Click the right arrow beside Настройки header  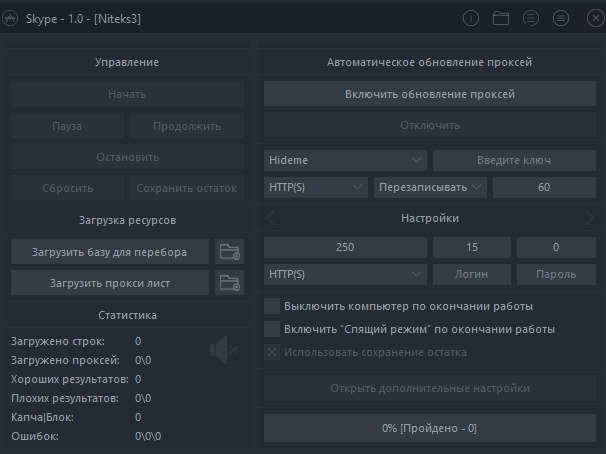(x=589, y=218)
